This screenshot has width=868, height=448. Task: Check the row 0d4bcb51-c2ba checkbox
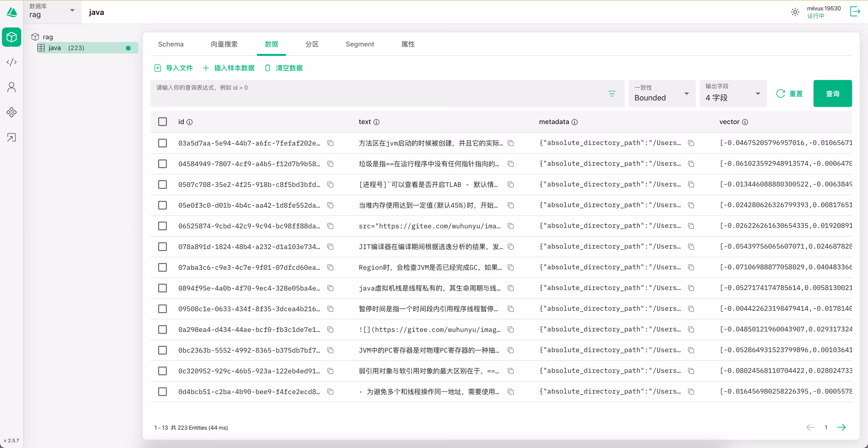[163, 391]
